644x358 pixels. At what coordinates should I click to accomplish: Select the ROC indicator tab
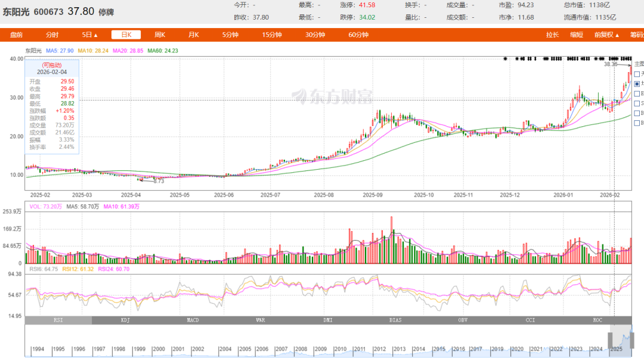point(597,320)
